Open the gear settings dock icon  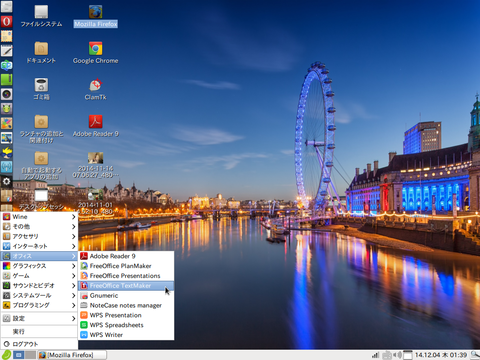6,181
